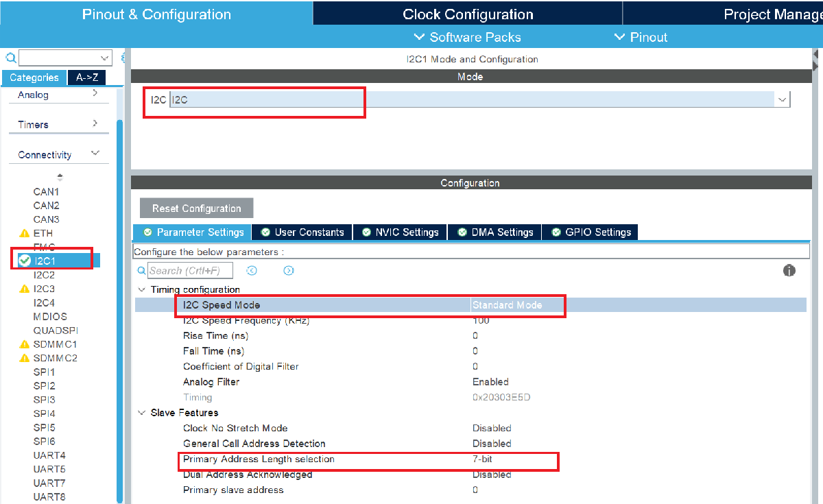Open the I2C mode dropdown
This screenshot has width=823, height=504.
coord(781,99)
